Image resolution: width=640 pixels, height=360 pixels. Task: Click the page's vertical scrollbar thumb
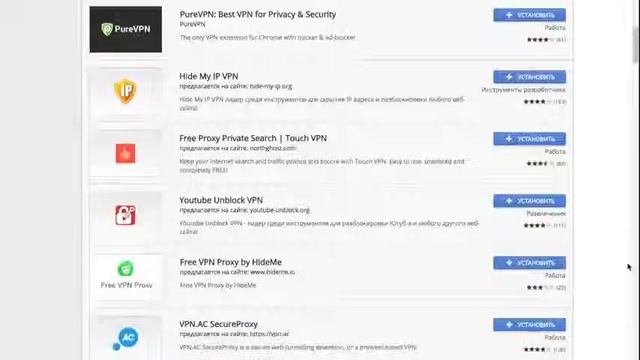click(x=636, y=44)
